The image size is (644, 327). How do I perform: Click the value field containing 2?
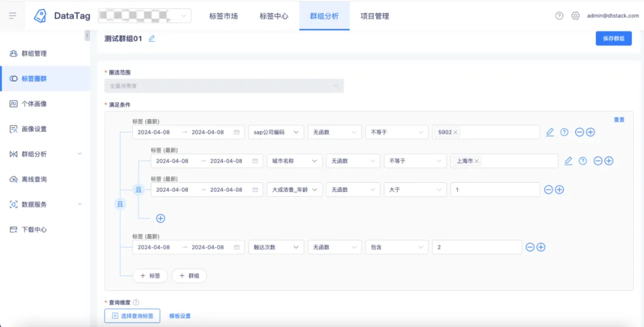click(x=477, y=247)
